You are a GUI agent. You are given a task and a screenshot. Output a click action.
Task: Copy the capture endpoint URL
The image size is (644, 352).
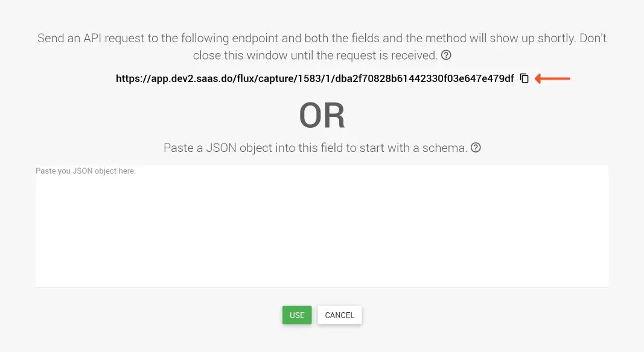click(524, 78)
